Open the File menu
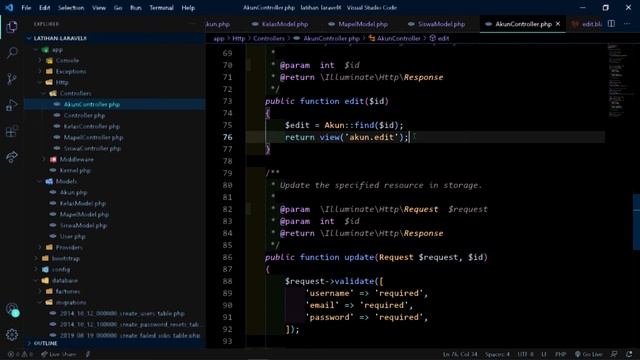 26,7
